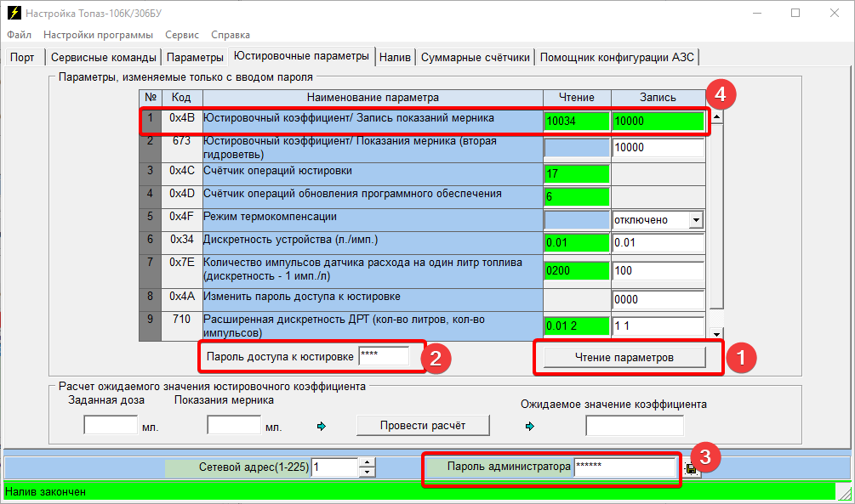Image resolution: width=855 pixels, height=504 pixels.
Task: Open the Помощник конфигурации АЗС tab
Action: tap(618, 57)
